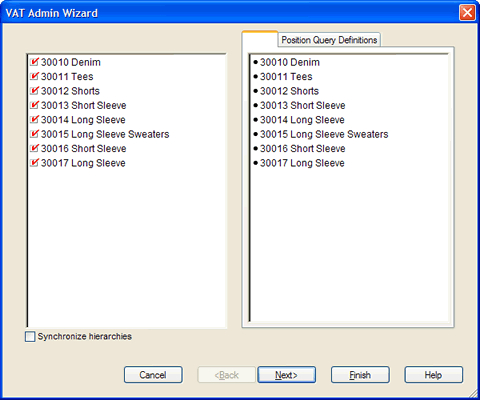Select 30015 Long Sleeve Sweaters left label
Screen dimensions: 480x400
point(105,134)
